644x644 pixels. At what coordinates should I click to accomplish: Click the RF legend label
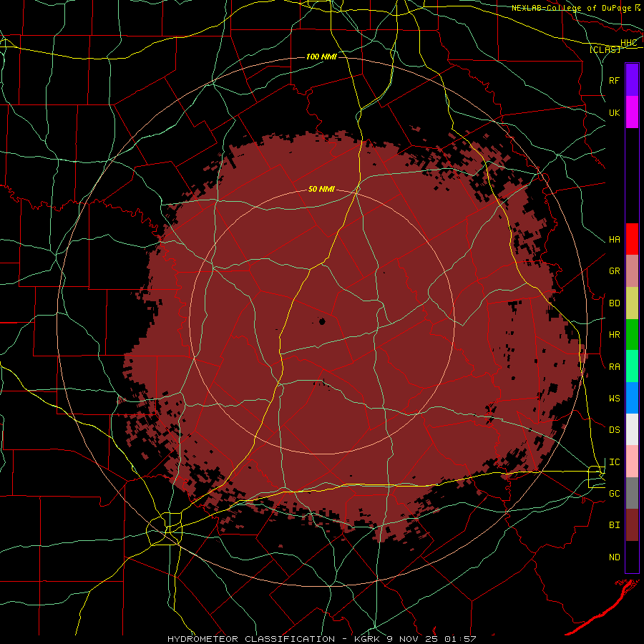pyautogui.click(x=615, y=80)
